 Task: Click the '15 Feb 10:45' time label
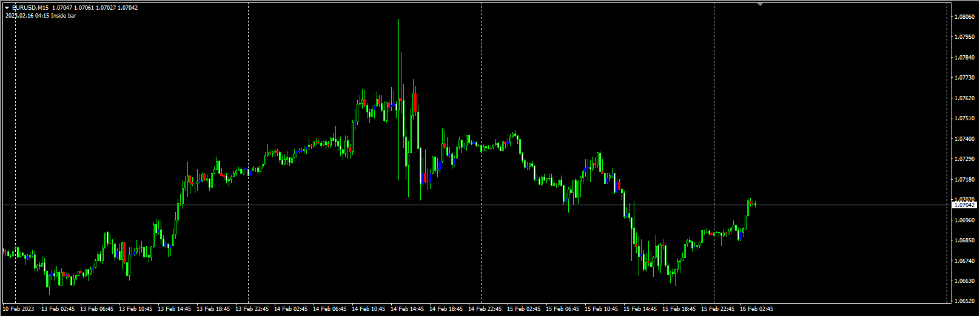[x=602, y=309]
